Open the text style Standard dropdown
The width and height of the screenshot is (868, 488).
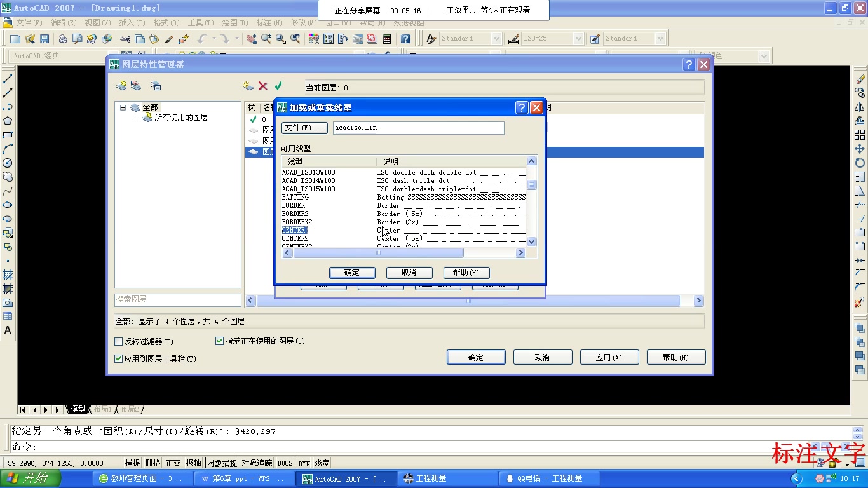coord(496,39)
